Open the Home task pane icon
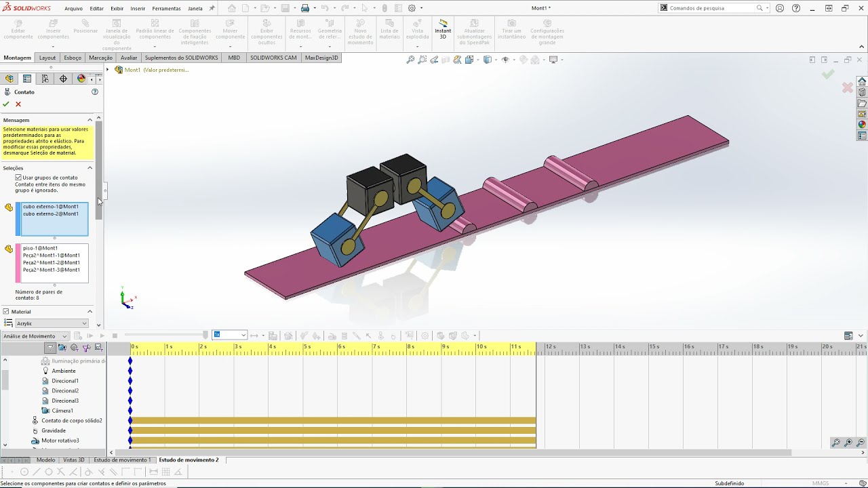 [x=862, y=81]
